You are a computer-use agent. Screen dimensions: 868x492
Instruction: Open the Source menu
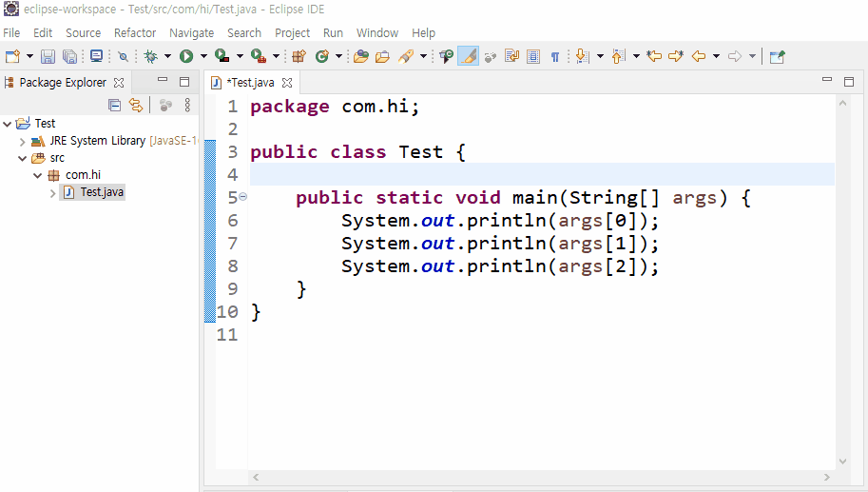click(x=83, y=32)
